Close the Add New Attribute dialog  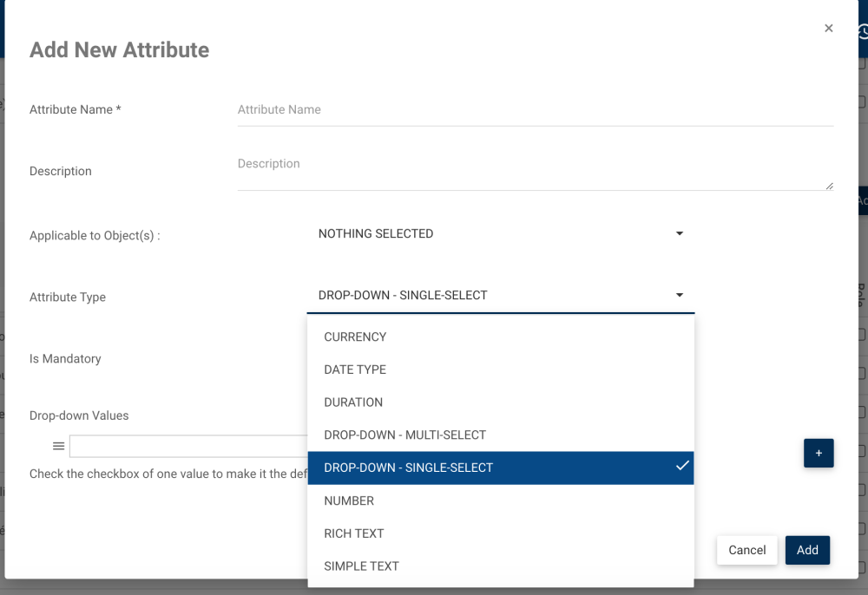(829, 29)
